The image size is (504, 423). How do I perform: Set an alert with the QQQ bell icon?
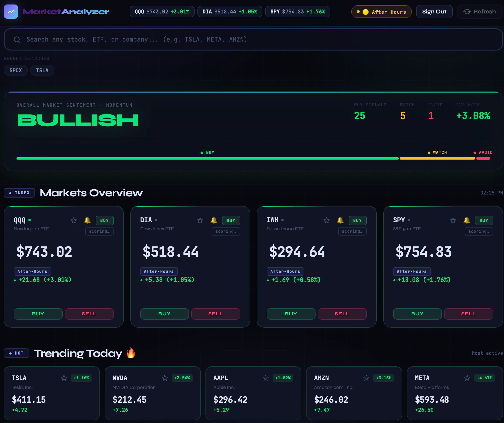tap(87, 220)
